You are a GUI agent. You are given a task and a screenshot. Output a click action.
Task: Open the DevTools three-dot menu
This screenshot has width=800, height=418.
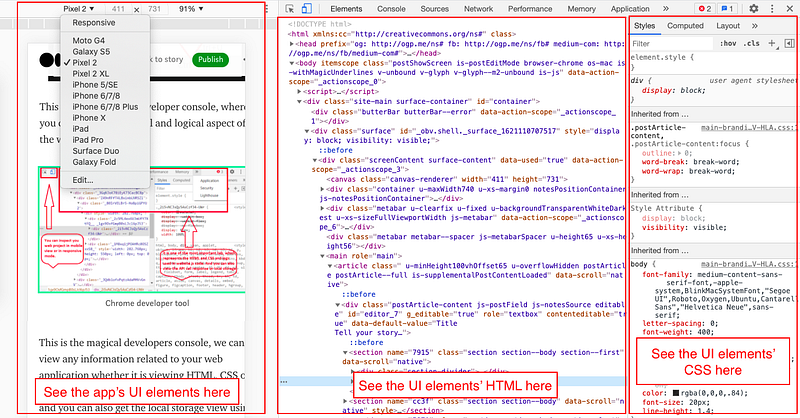coord(772,9)
